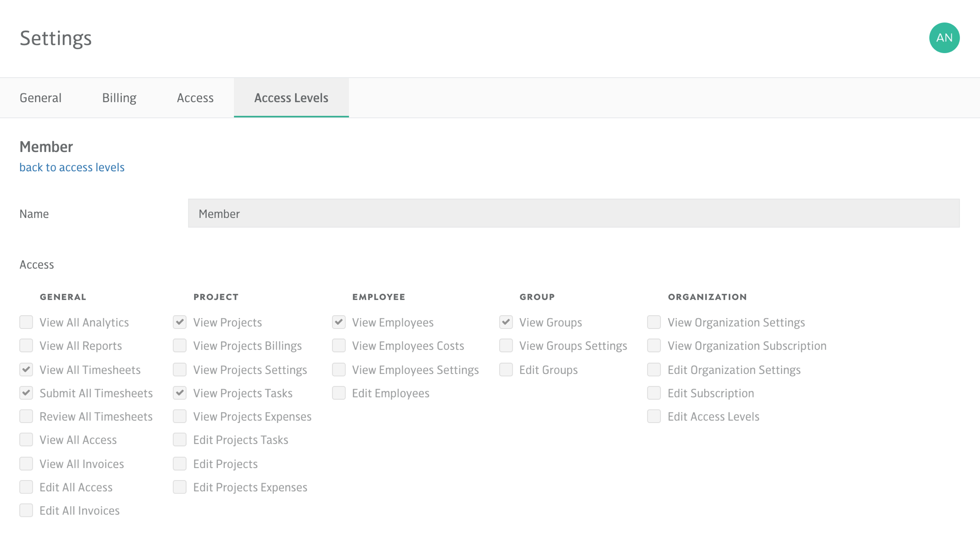Tick View All Invoices checkbox
980x534 pixels.
click(26, 463)
